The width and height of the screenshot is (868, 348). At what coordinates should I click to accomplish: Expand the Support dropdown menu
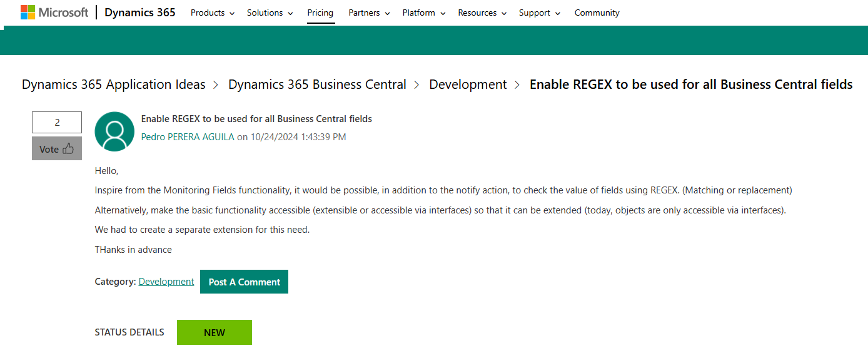point(539,13)
